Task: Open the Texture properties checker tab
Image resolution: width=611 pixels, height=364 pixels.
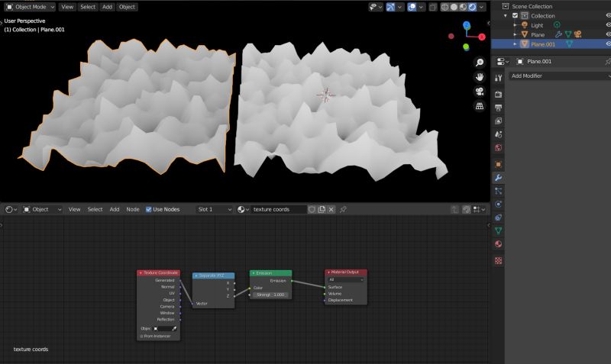Action: [499, 261]
